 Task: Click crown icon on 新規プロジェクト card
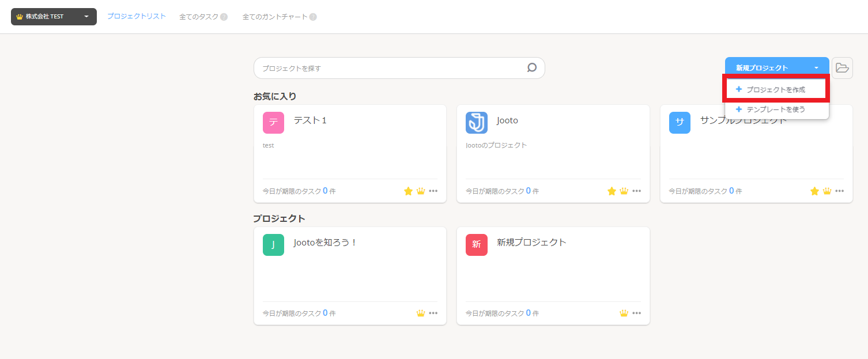[x=624, y=313]
